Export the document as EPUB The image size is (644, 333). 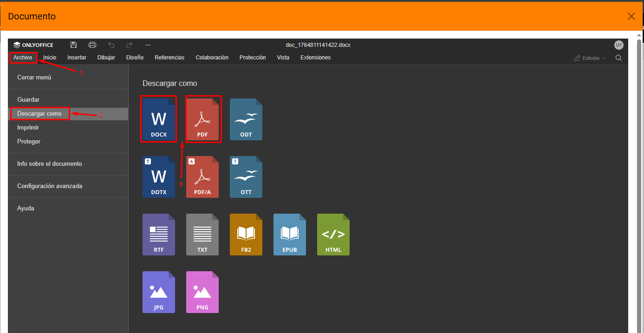(290, 235)
